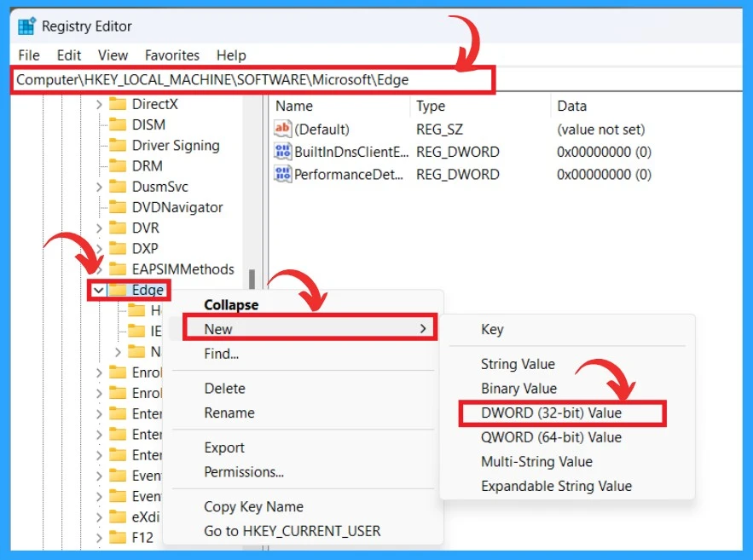Open the Help menu
Image resolution: width=753 pixels, height=560 pixels.
pyautogui.click(x=231, y=55)
